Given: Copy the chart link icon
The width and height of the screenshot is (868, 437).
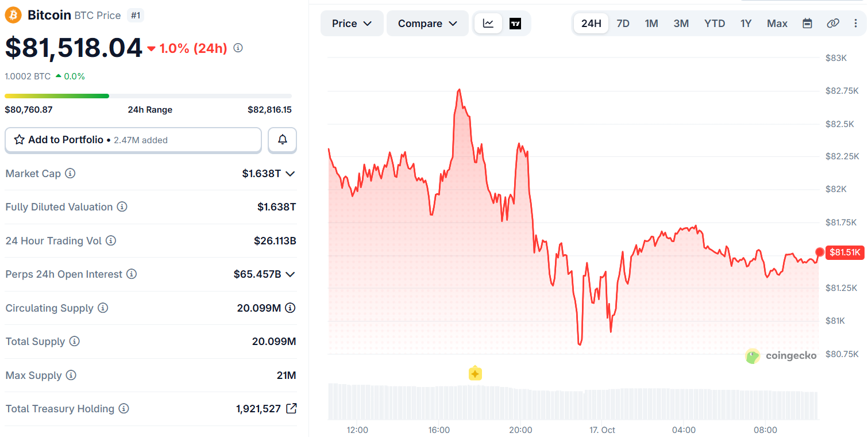Looking at the screenshot, I should click(833, 24).
